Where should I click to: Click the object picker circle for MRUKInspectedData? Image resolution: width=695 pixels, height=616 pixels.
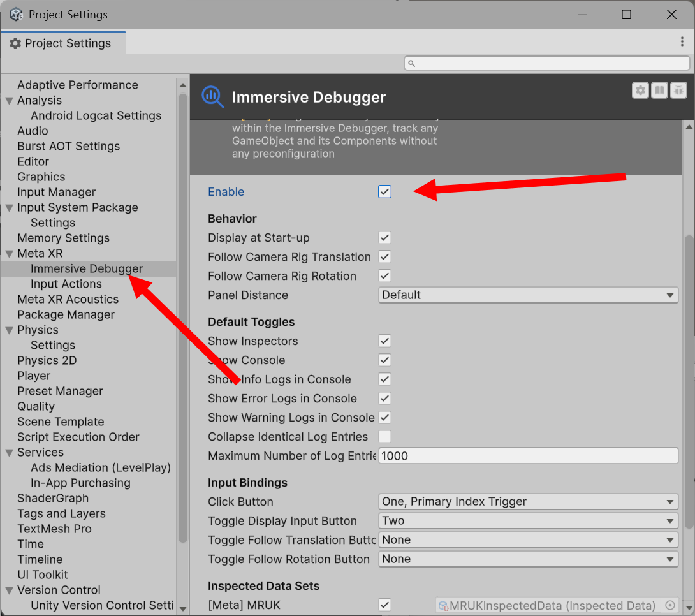pos(670,605)
